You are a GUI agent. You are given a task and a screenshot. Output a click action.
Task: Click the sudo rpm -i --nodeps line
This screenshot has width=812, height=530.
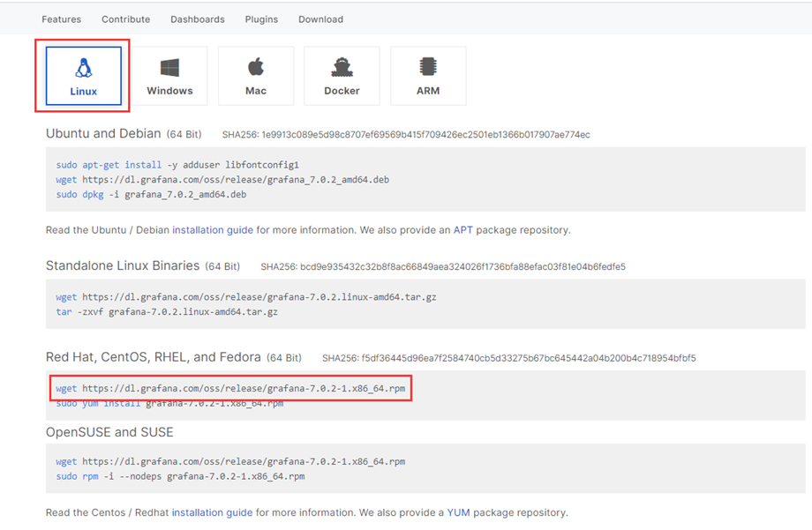point(180,476)
